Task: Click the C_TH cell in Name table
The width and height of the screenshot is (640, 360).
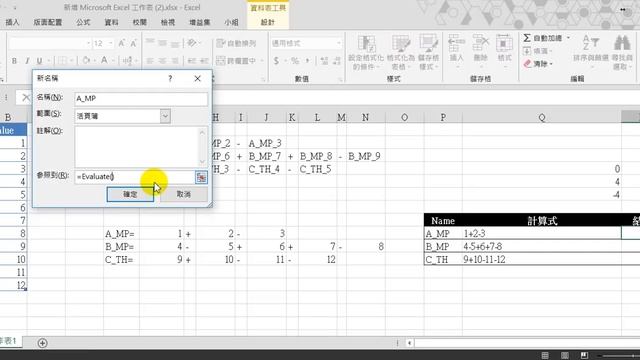Action: coord(443,260)
